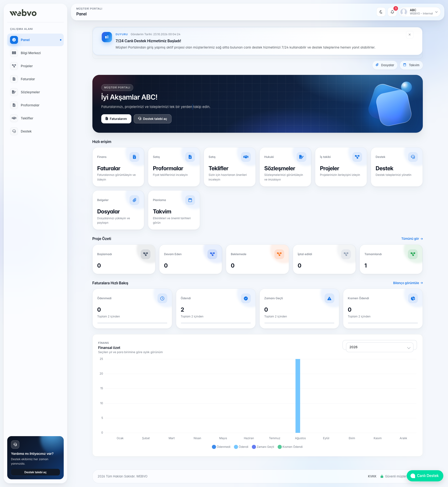This screenshot has height=487, width=448.
Task: Click the Başlamadı project status icon
Action: point(145,254)
